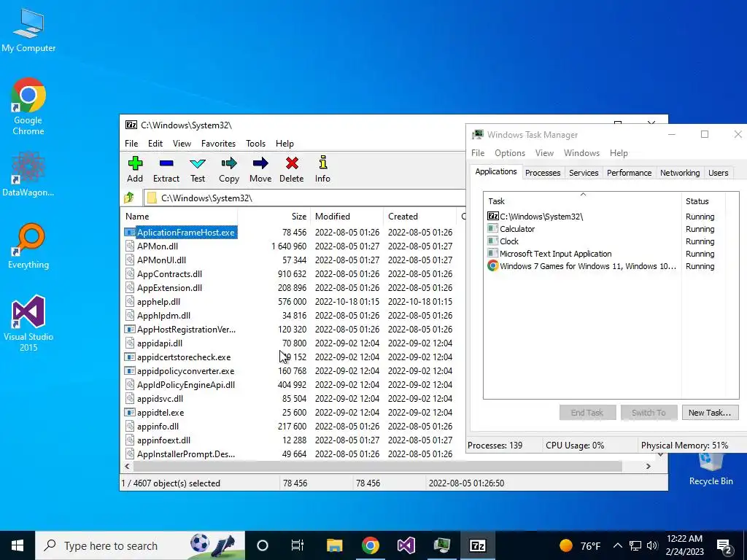The image size is (747, 560).
Task: Click the Add button in 7-Zip toolbar
Action: [135, 169]
